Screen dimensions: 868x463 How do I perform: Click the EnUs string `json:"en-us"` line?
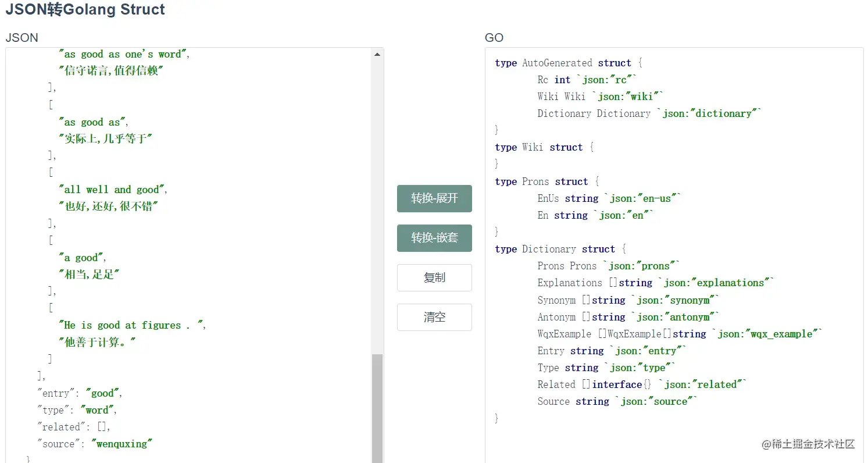pyautogui.click(x=609, y=198)
